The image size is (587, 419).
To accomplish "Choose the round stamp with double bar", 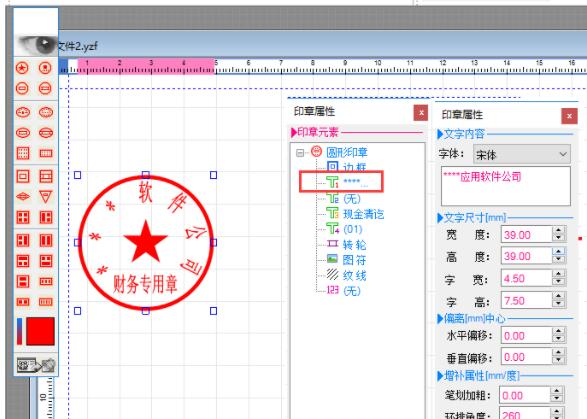I will pos(46,88).
